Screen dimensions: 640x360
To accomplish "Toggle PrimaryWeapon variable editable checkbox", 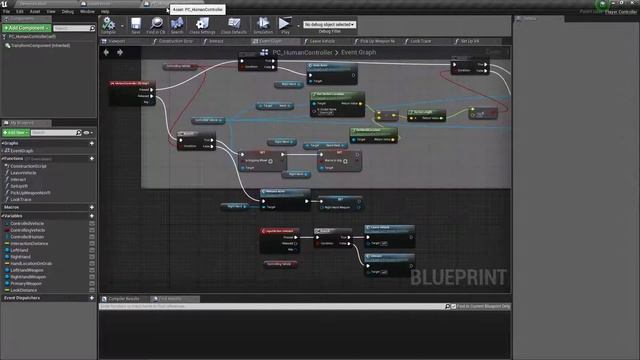I will (92, 283).
